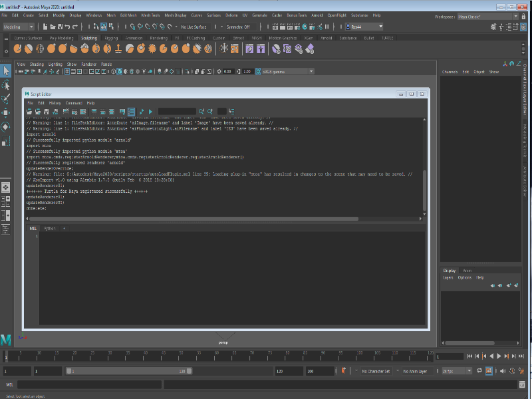
Task: Choose the Move tool in toolbox
Action: coord(6,112)
